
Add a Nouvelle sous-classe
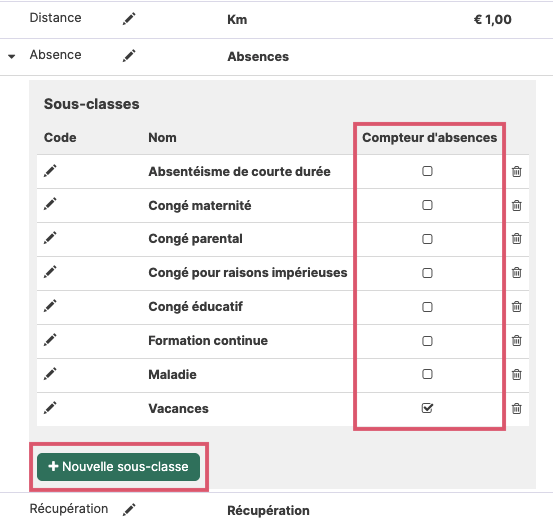118,467
